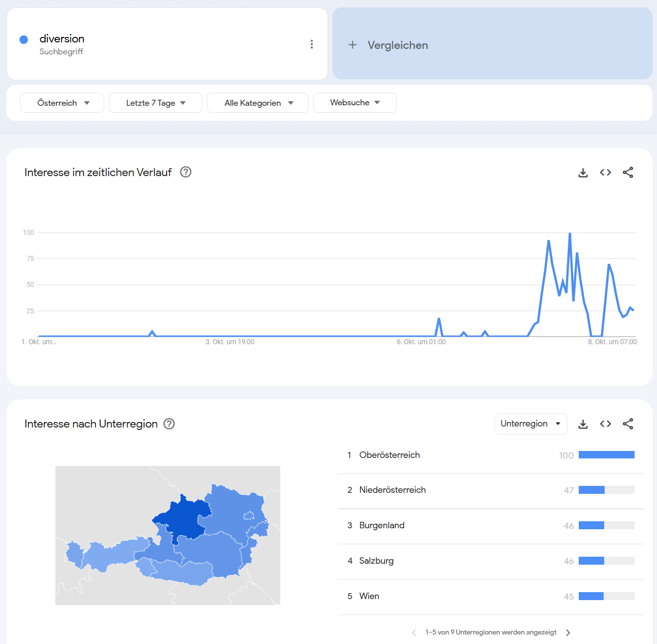657x644 pixels.
Task: Open help for Interesse im zeitlichen Verlauf
Action: (185, 172)
